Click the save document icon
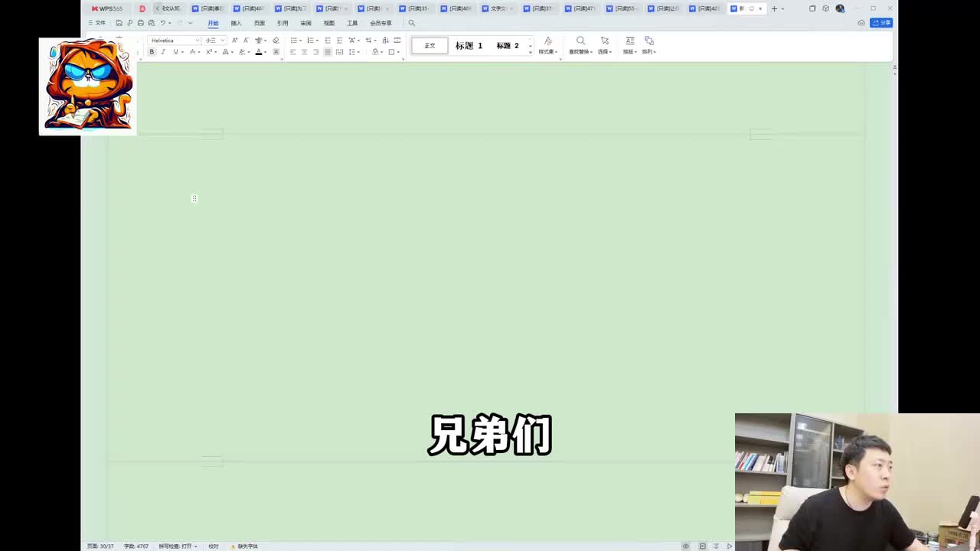The height and width of the screenshot is (551, 980). point(119,23)
